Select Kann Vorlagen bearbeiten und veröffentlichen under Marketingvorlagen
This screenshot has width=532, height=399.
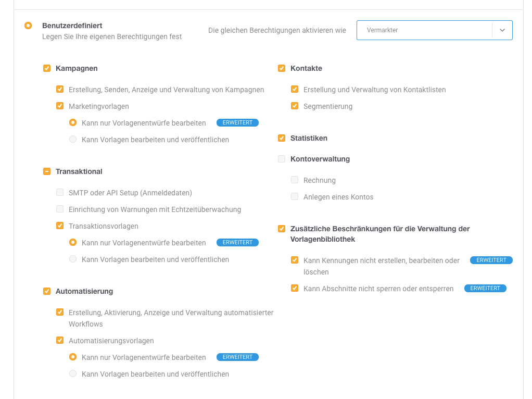(73, 139)
